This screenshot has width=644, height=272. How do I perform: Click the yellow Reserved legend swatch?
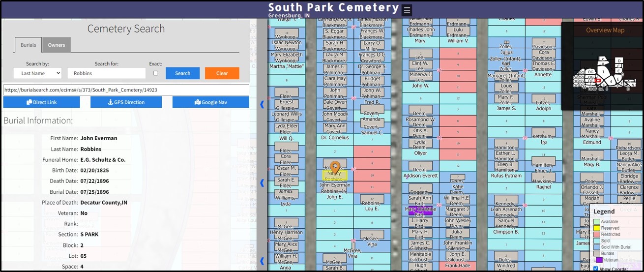(x=596, y=228)
